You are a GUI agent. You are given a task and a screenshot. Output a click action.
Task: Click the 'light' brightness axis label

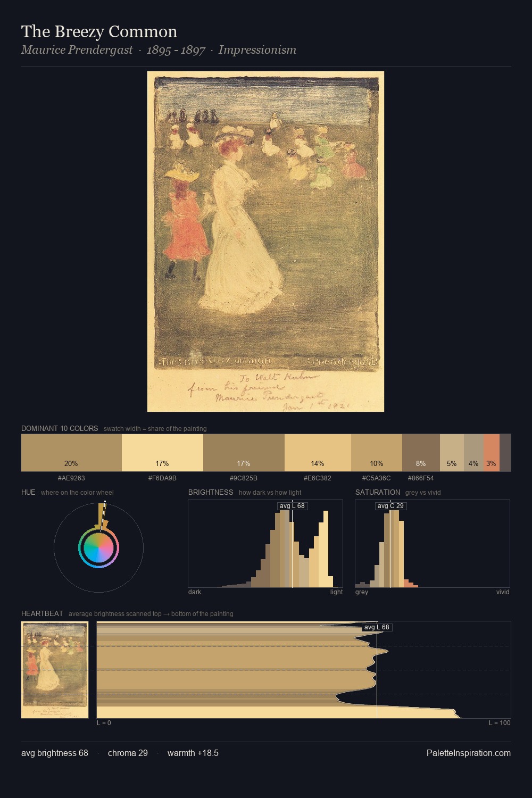pos(337,592)
